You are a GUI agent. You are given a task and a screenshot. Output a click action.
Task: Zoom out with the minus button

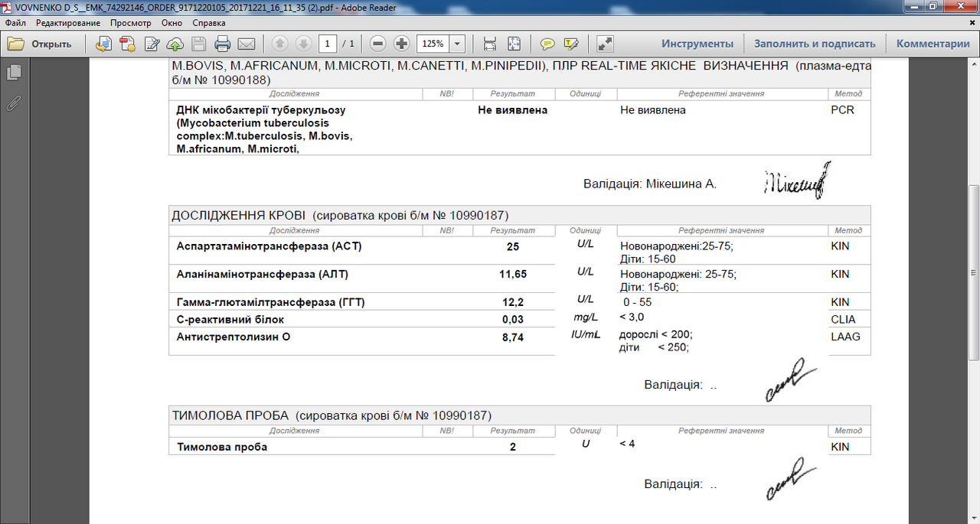[377, 44]
